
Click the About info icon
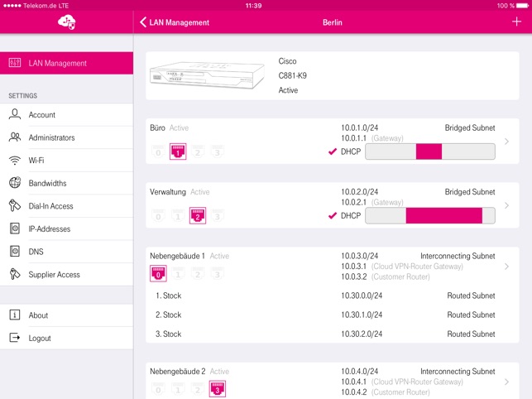point(15,315)
